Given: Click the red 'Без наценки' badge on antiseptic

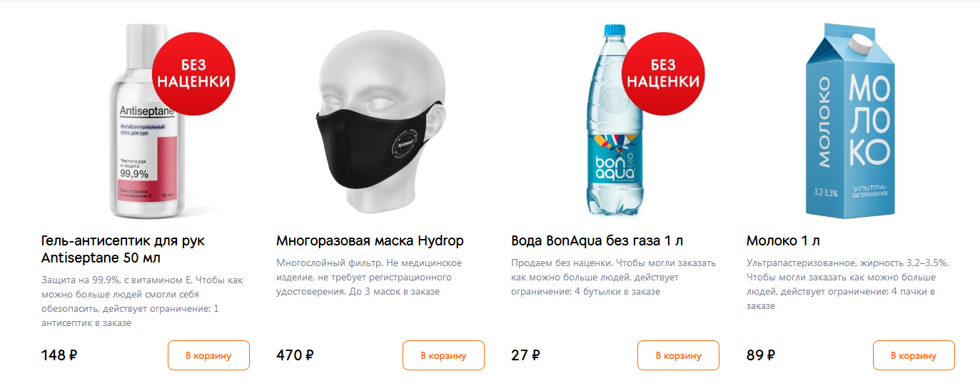Looking at the screenshot, I should pyautogui.click(x=194, y=73).
